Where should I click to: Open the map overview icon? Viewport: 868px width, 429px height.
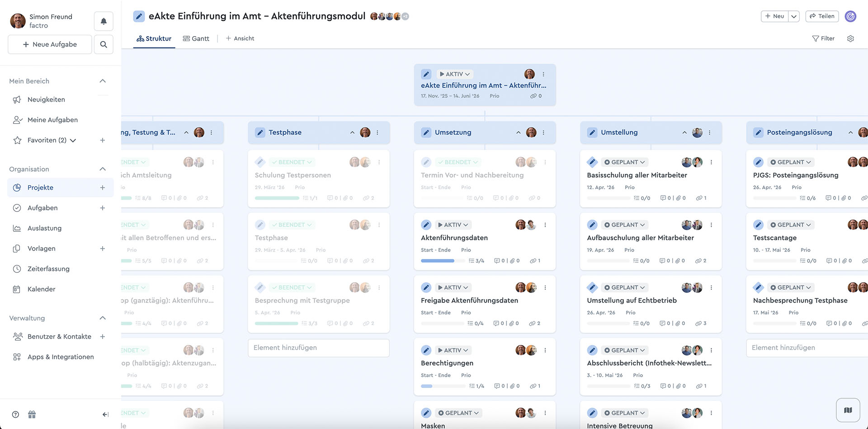click(x=848, y=410)
